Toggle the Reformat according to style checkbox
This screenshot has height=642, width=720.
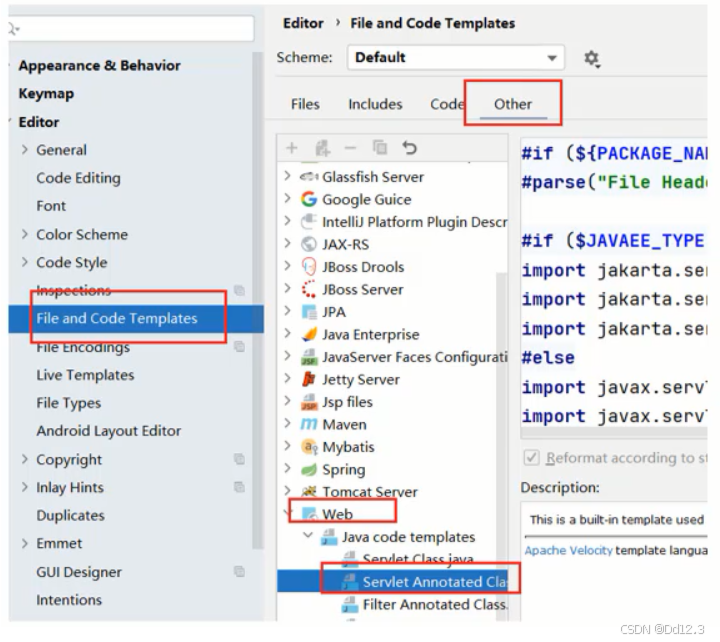531,457
